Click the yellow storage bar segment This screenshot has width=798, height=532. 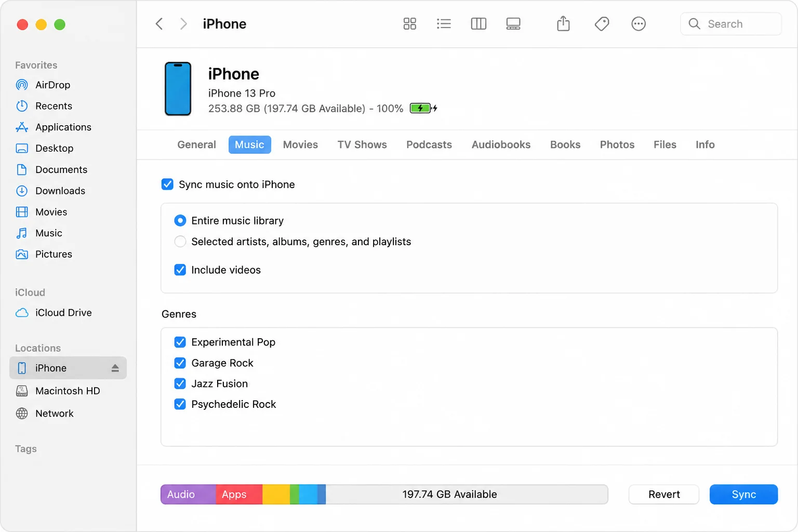276,495
